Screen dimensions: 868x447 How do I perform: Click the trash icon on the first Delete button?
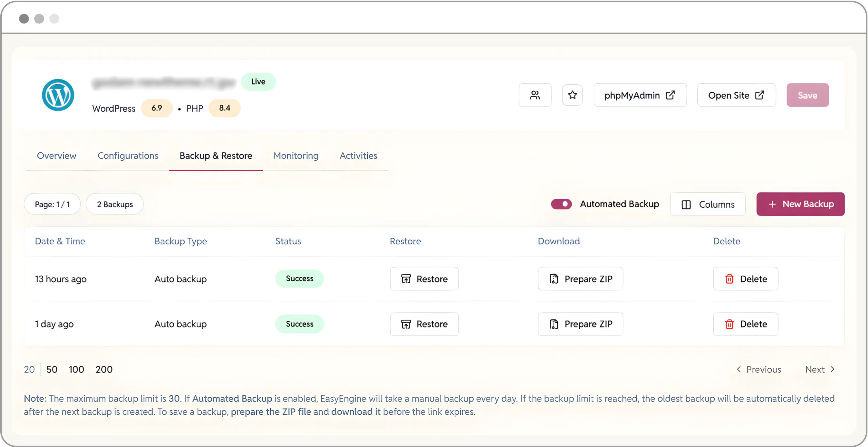(729, 279)
